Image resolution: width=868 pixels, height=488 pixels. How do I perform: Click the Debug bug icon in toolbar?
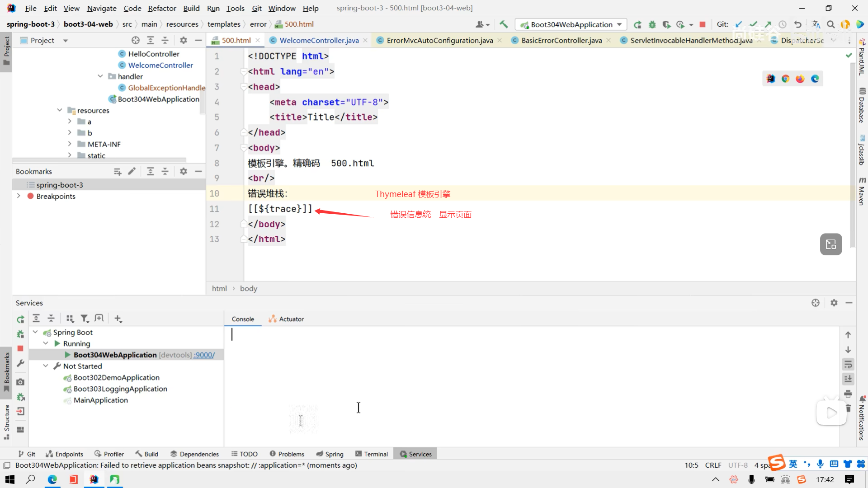pos(652,24)
